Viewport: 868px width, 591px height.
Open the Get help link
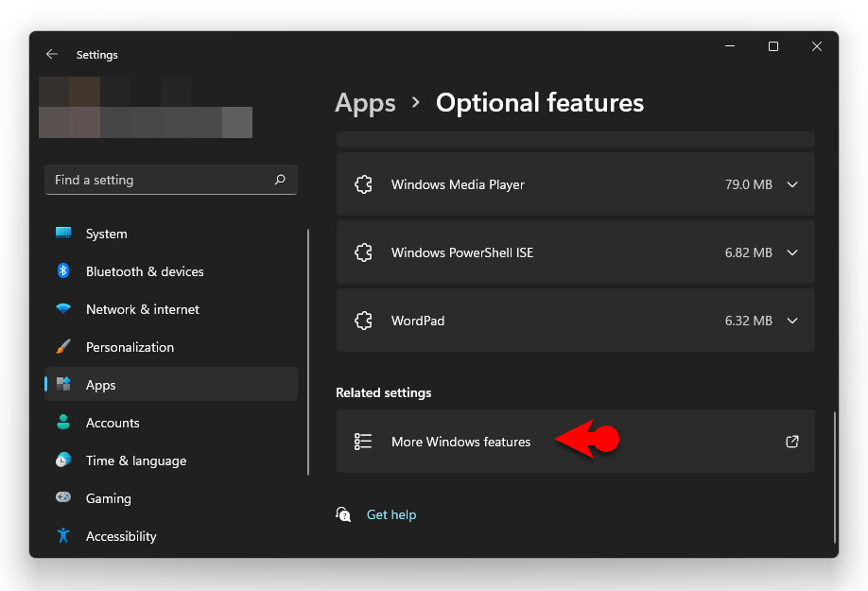[391, 514]
